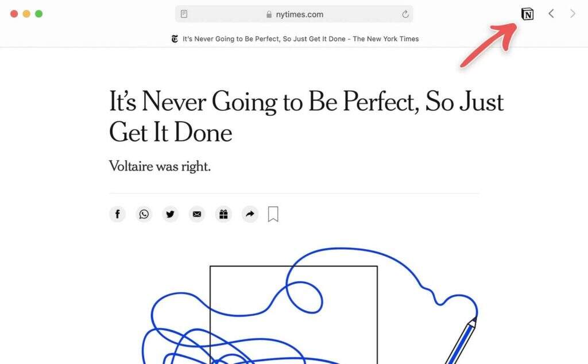Screen dimensions: 588x364
Task: Click the lock icon beside nytimes.com
Action: pyautogui.click(x=269, y=14)
